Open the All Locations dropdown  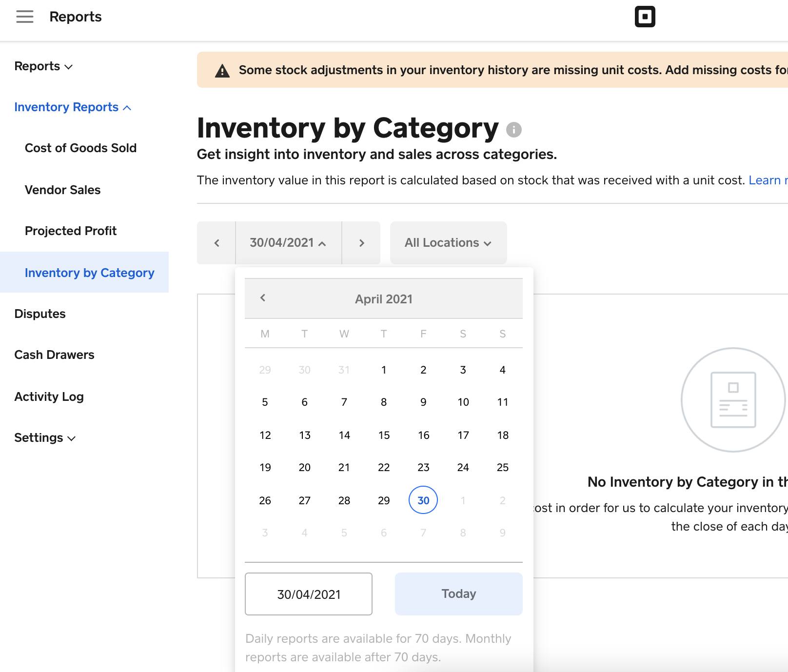[x=448, y=243]
